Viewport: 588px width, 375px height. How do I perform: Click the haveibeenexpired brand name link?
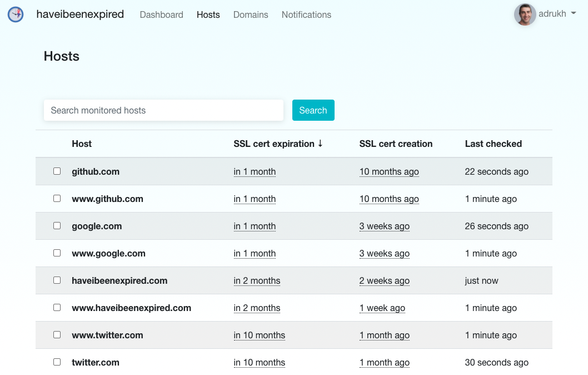80,14
